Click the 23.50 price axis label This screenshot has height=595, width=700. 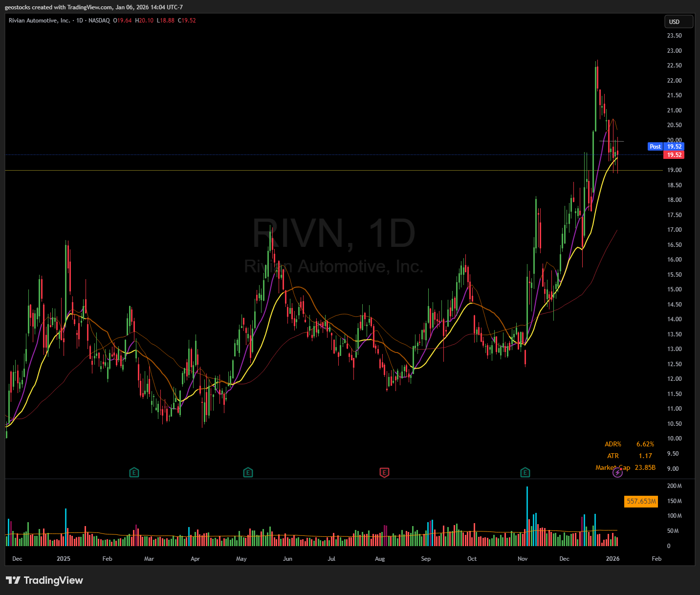tap(674, 36)
